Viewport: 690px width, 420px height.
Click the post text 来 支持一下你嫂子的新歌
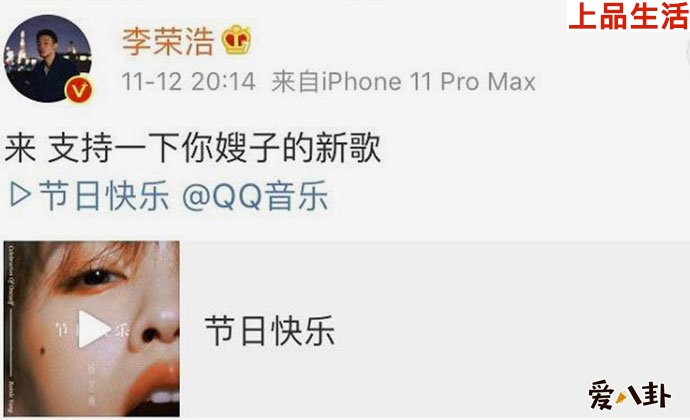pyautogui.click(x=192, y=147)
